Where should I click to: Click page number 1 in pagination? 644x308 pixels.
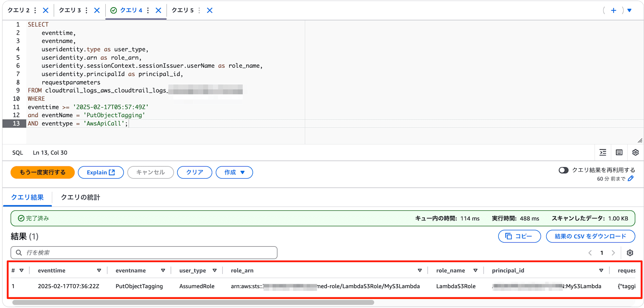pos(601,253)
